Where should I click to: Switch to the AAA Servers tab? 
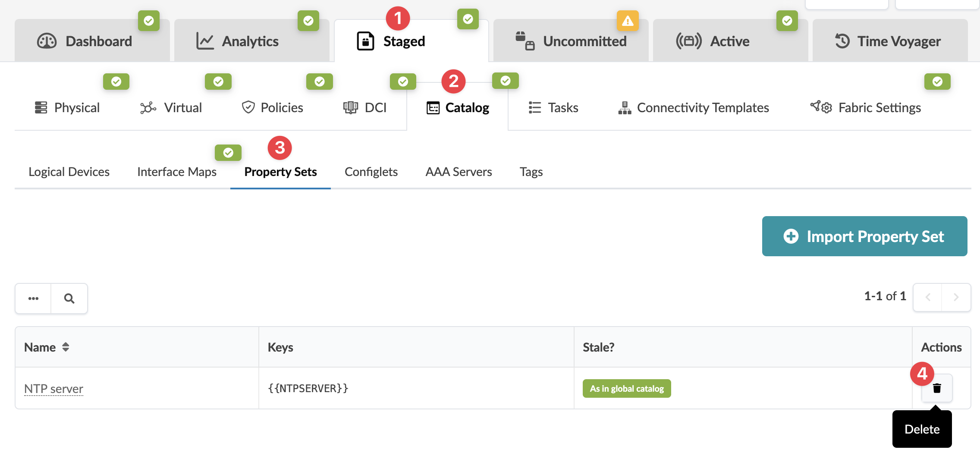click(x=459, y=172)
